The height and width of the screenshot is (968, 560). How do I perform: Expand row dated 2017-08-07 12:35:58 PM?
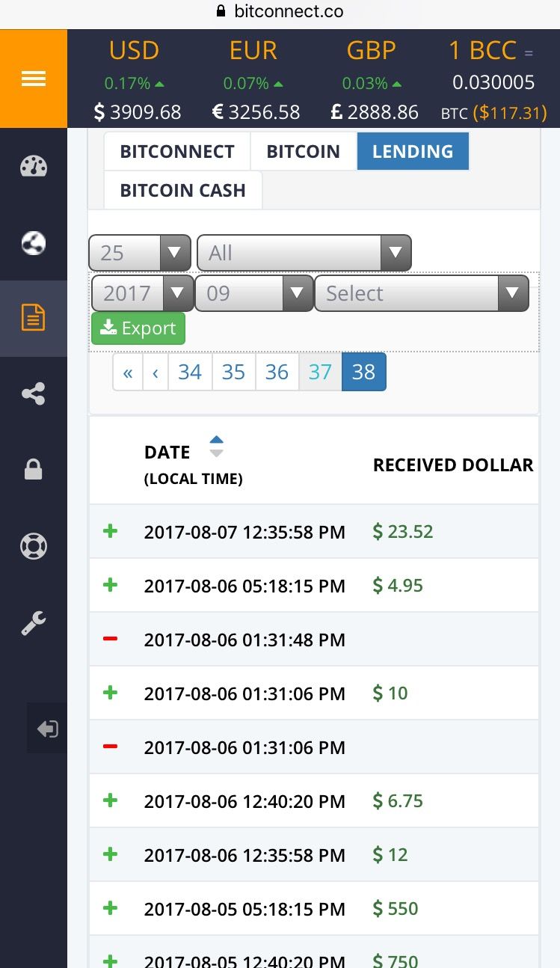[x=111, y=531]
